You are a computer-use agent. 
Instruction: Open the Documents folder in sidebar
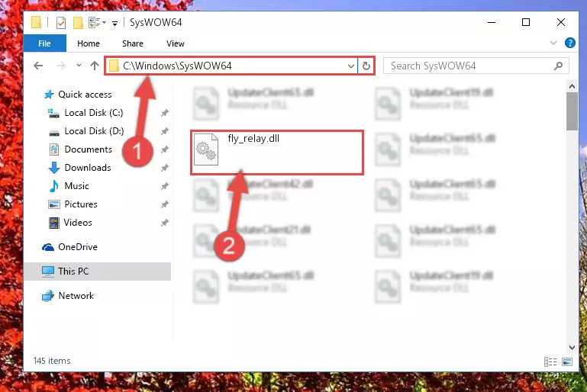(x=81, y=149)
